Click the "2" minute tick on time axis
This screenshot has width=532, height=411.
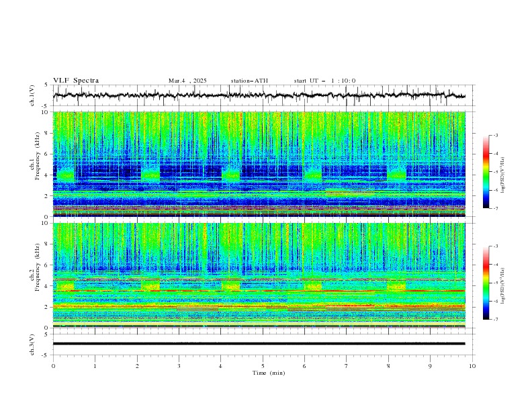click(137, 366)
